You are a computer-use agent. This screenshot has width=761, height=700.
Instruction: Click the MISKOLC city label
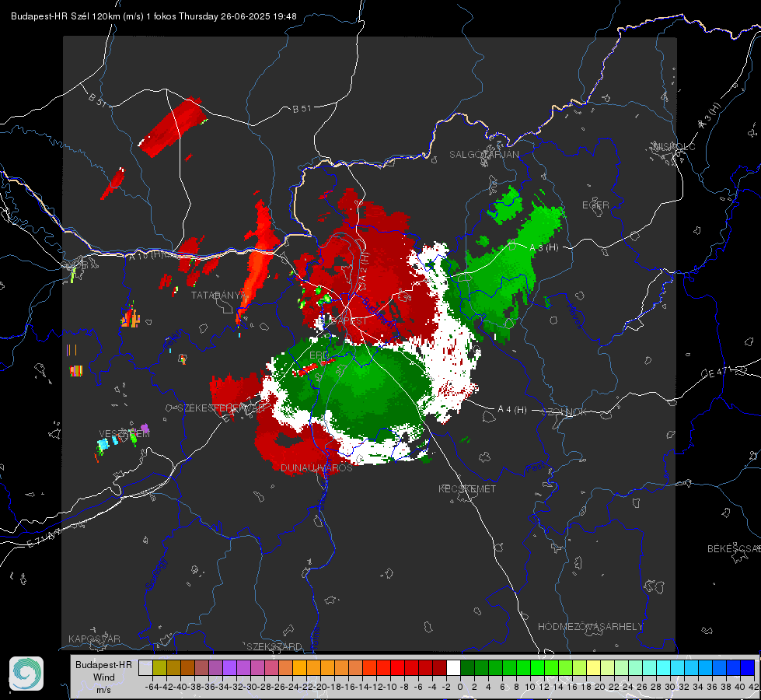pos(674,146)
